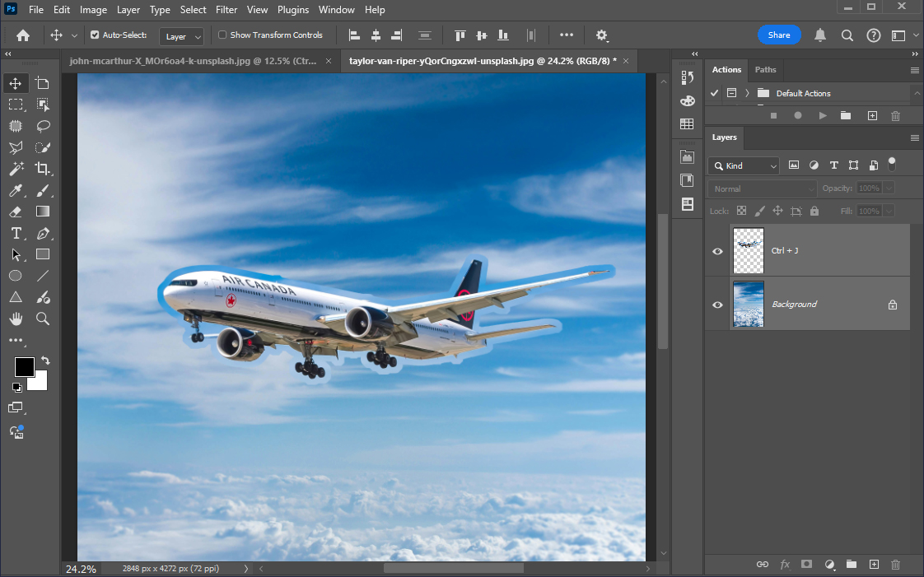Screen dimensions: 924x577
Task: Hide the Background layer eye icon
Action: tap(717, 305)
